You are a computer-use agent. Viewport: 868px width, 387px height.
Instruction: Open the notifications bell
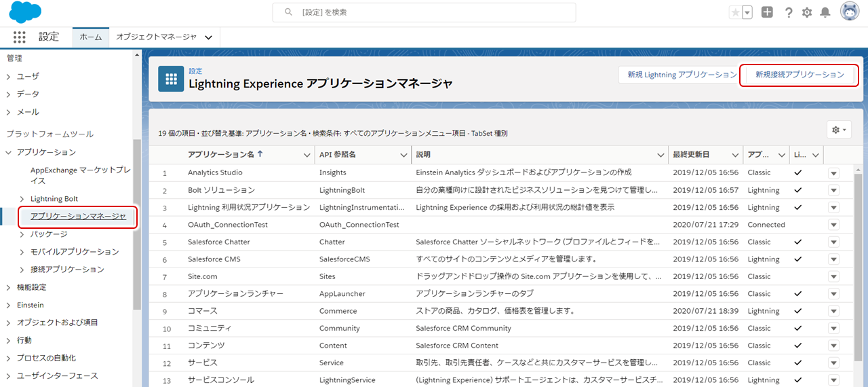(825, 12)
